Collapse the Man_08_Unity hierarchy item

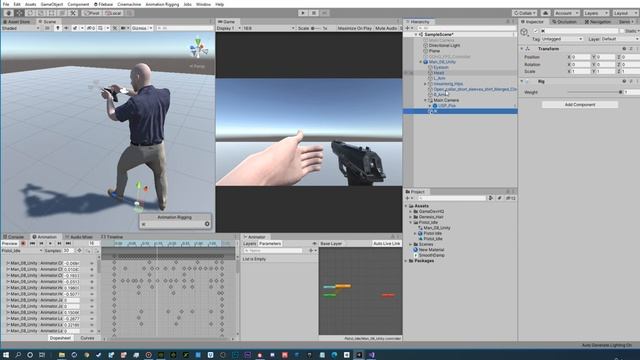[421, 62]
